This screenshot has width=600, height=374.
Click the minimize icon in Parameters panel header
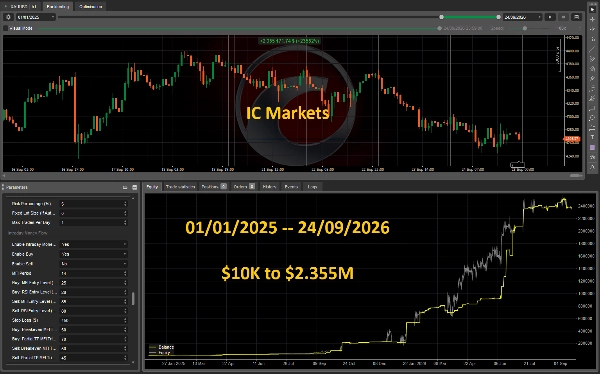(125, 187)
